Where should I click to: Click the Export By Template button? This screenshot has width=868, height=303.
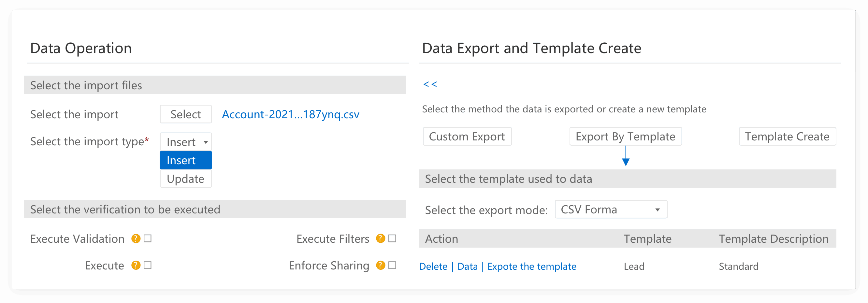click(x=625, y=137)
